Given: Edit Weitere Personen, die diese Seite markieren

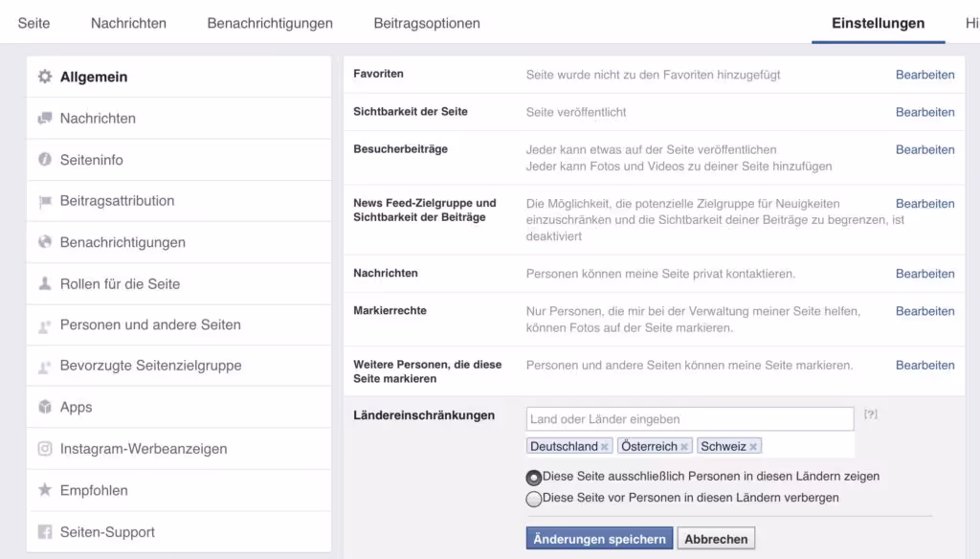Looking at the screenshot, I should click(x=925, y=365).
